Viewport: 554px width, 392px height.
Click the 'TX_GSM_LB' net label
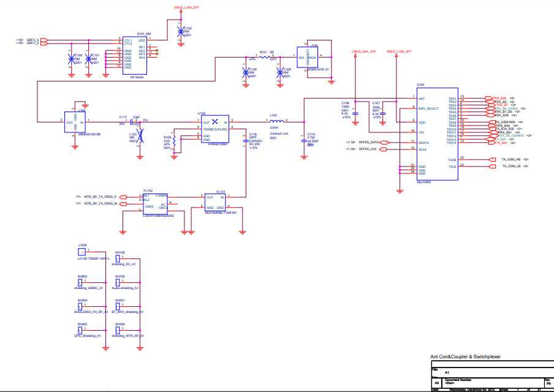click(x=511, y=167)
